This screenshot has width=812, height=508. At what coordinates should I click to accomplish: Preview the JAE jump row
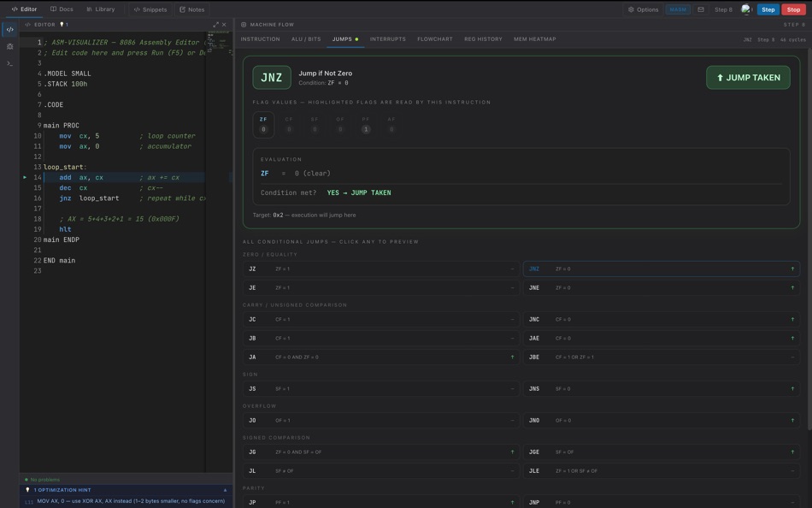(662, 338)
